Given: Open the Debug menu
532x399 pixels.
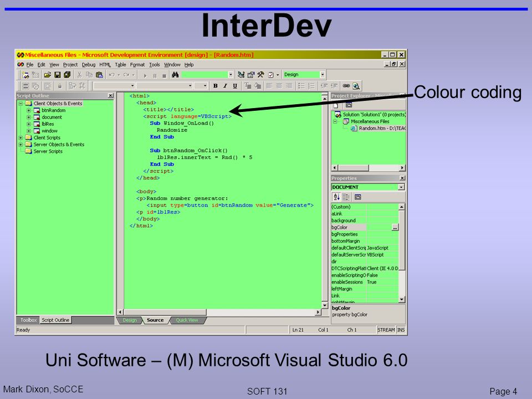Looking at the screenshot, I should (89, 64).
